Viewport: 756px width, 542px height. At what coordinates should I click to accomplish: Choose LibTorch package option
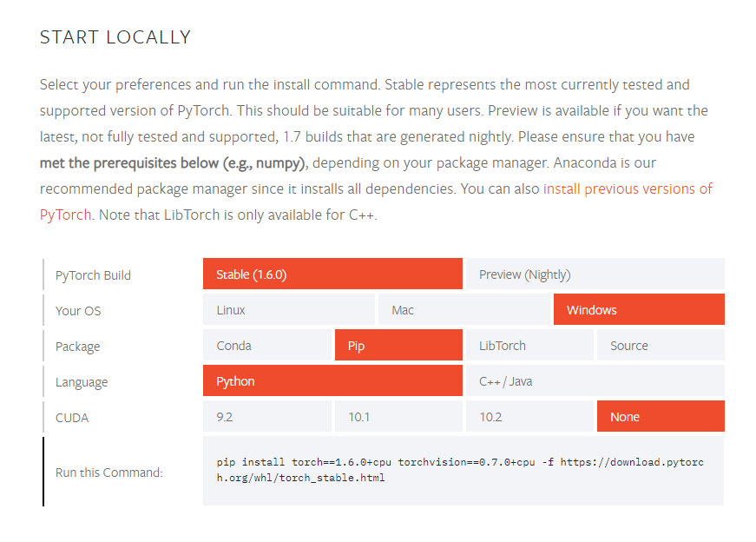pyautogui.click(x=529, y=345)
